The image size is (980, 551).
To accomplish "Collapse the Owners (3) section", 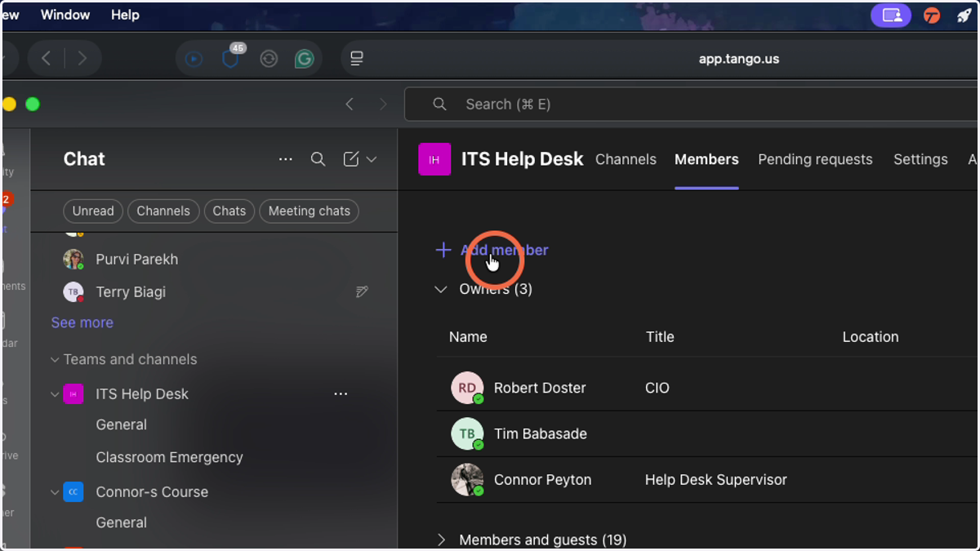I will 441,289.
